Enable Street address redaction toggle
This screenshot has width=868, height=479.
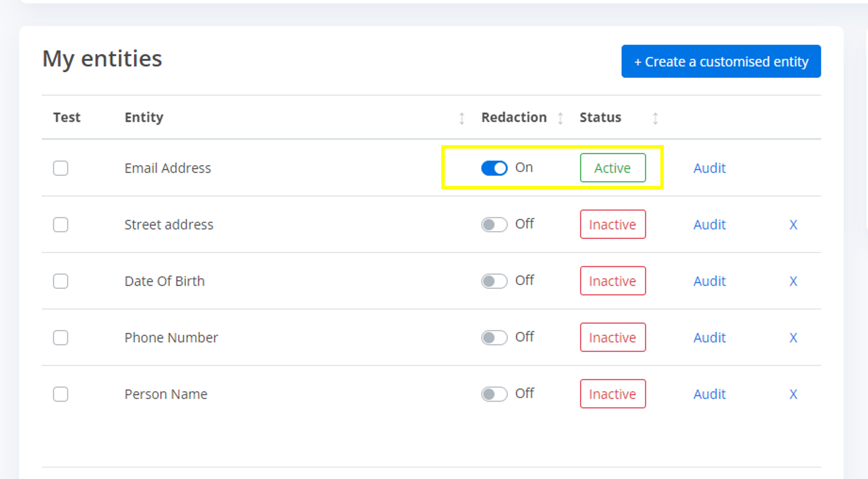[x=494, y=224]
